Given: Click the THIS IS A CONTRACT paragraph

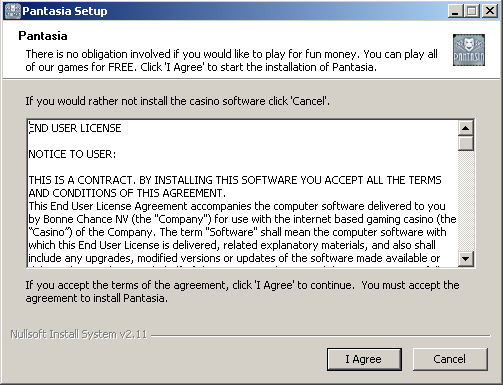Looking at the screenshot, I should click(x=235, y=186).
